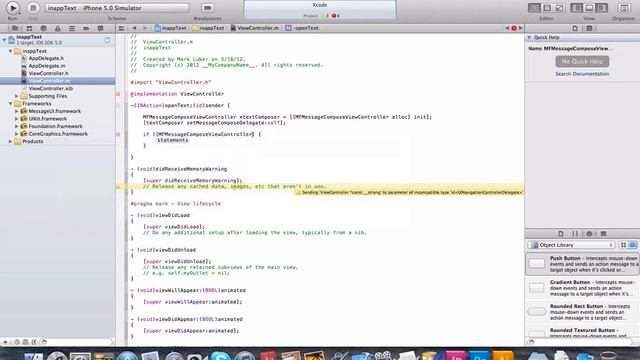Switch library to icon view
Image resolution: width=640 pixels, height=360 pixels.
point(623,245)
